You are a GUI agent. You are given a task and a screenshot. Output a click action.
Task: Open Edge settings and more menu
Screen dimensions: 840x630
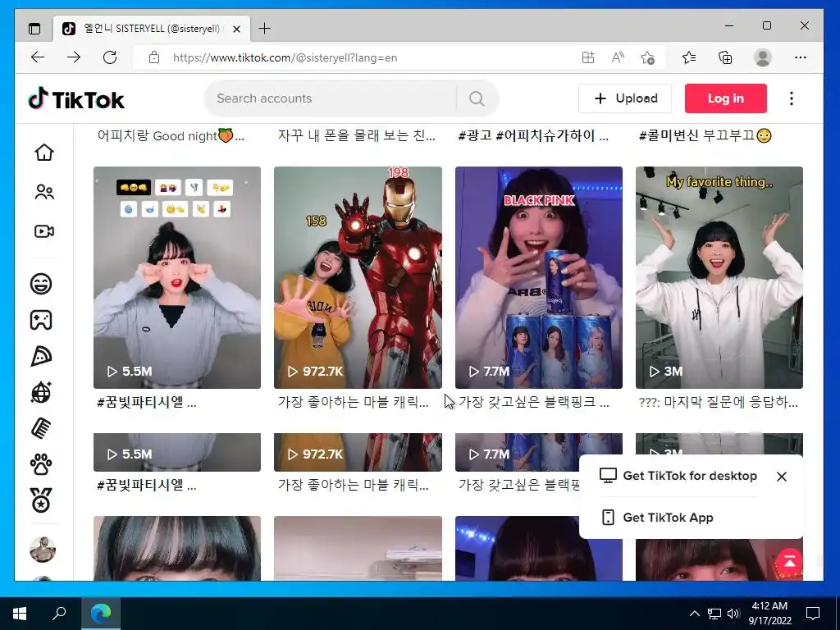[x=801, y=57]
